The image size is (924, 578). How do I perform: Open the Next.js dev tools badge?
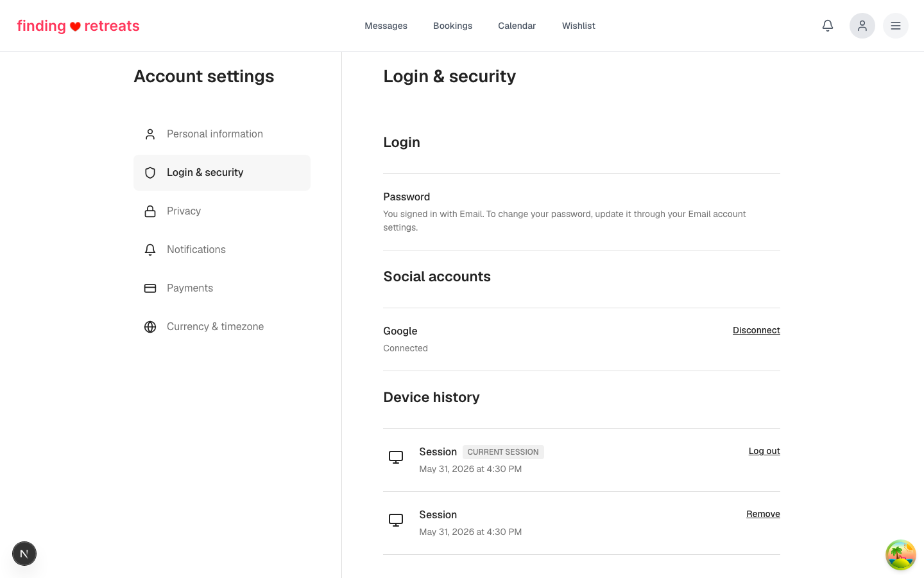[24, 554]
